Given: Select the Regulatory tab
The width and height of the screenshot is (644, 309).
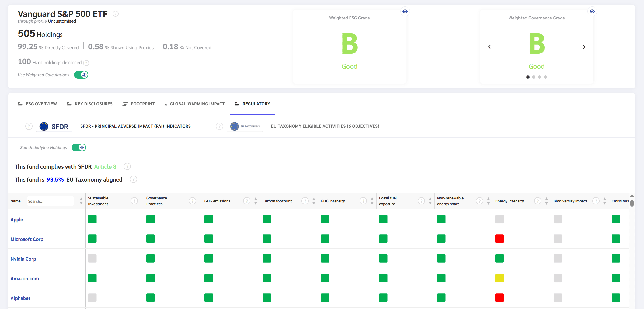Looking at the screenshot, I should point(252,104).
